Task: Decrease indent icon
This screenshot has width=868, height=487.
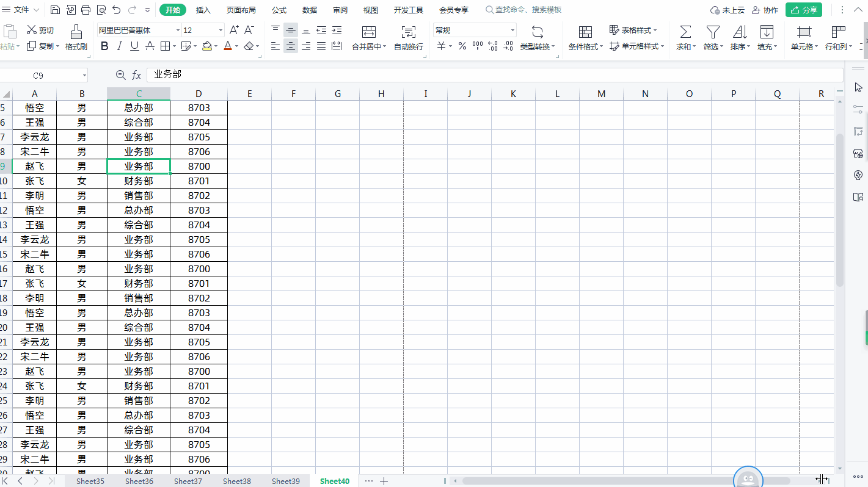Action: [x=321, y=30]
